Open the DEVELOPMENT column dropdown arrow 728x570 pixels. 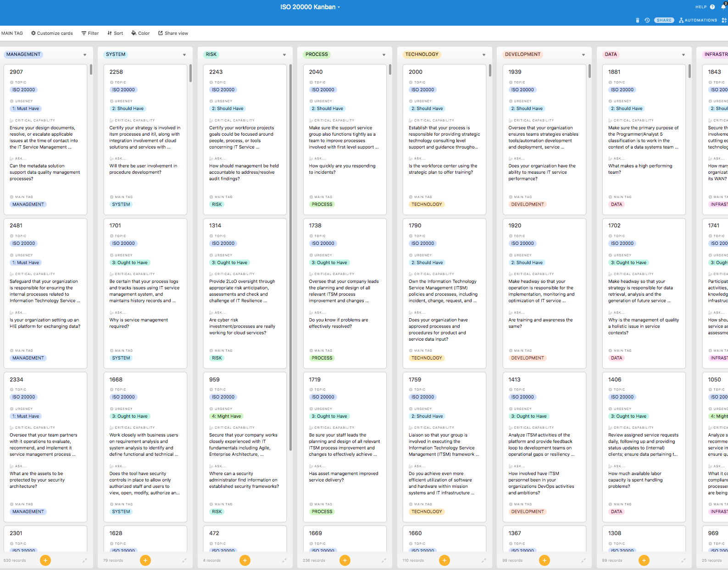[x=584, y=55]
